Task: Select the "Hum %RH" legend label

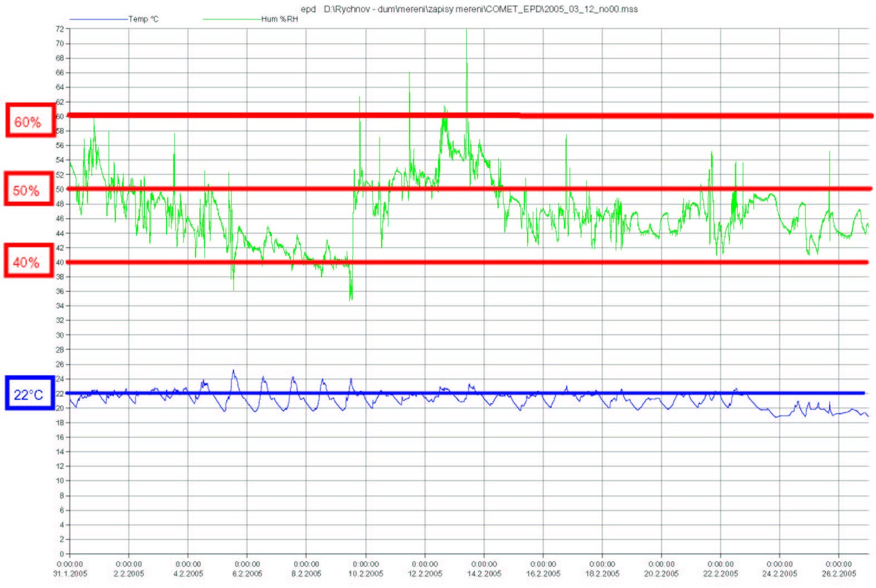Action: [x=280, y=19]
